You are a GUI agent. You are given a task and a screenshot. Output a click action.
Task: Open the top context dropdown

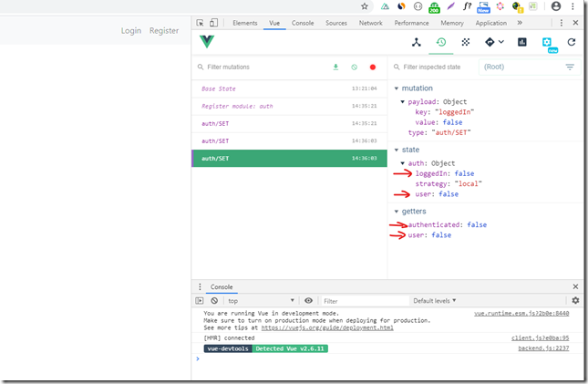(x=261, y=301)
